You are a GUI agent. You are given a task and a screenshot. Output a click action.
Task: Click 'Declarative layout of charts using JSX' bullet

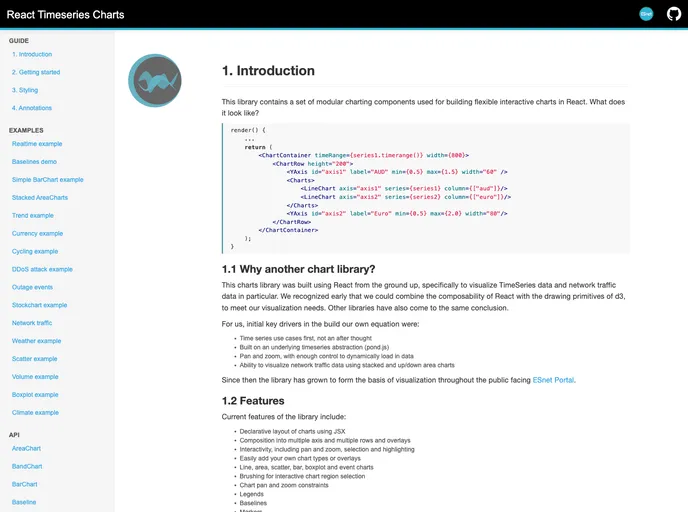[x=292, y=431]
